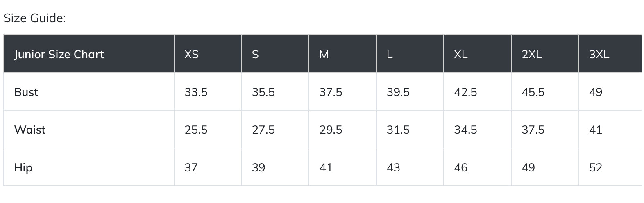Click the Junior Size Chart header cell
Viewport: 644px width, 203px height.
[59, 54]
